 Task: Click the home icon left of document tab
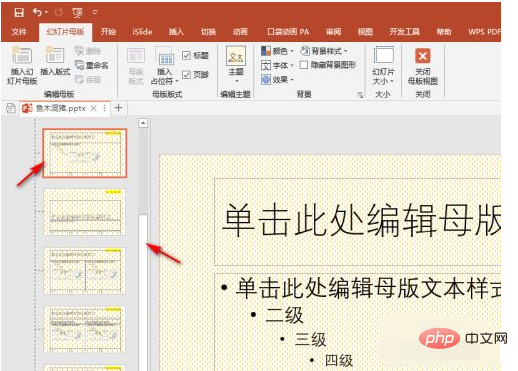[11, 108]
